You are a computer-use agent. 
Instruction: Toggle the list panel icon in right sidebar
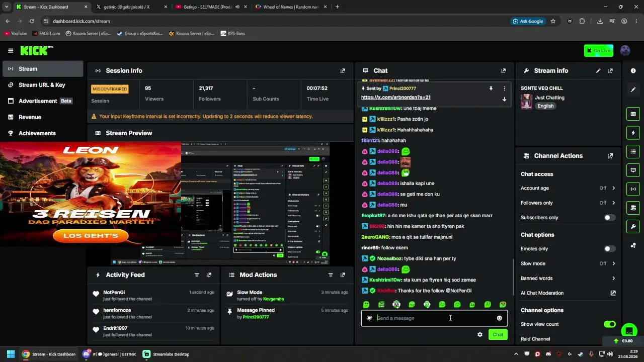(x=633, y=151)
